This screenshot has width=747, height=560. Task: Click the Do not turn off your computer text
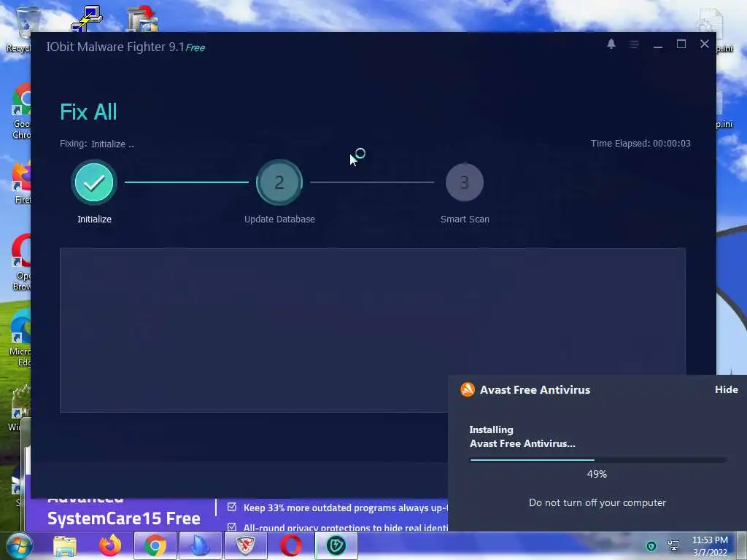[597, 503]
